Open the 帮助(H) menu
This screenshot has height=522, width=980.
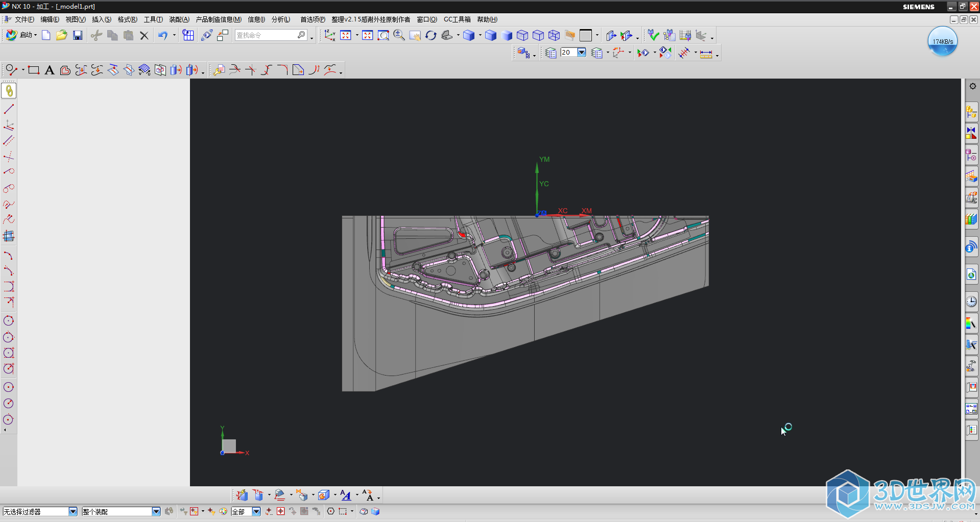[487, 19]
